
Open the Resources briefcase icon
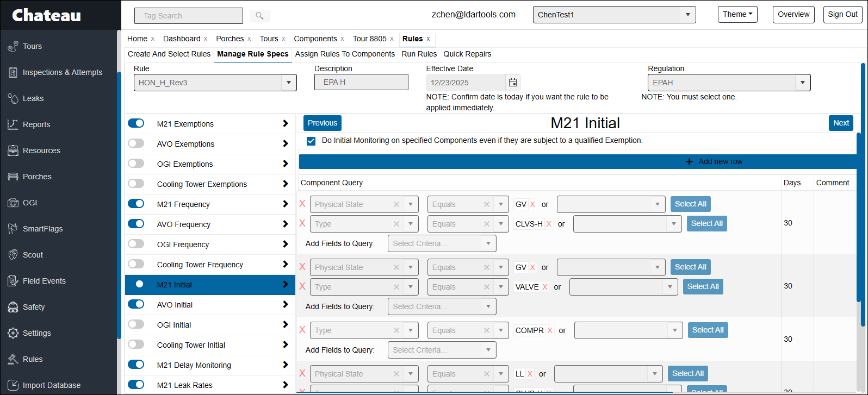click(x=13, y=151)
